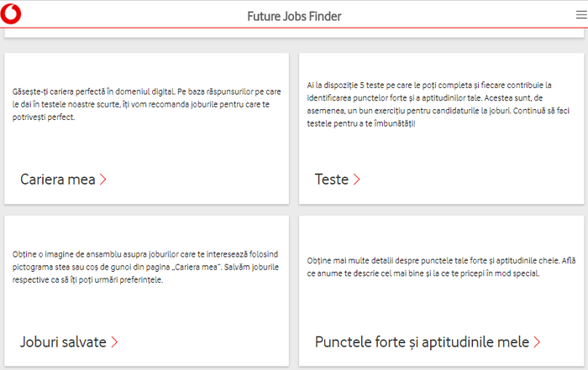Click the chevron after Punctele forte și aptitudinile mele

(536, 341)
